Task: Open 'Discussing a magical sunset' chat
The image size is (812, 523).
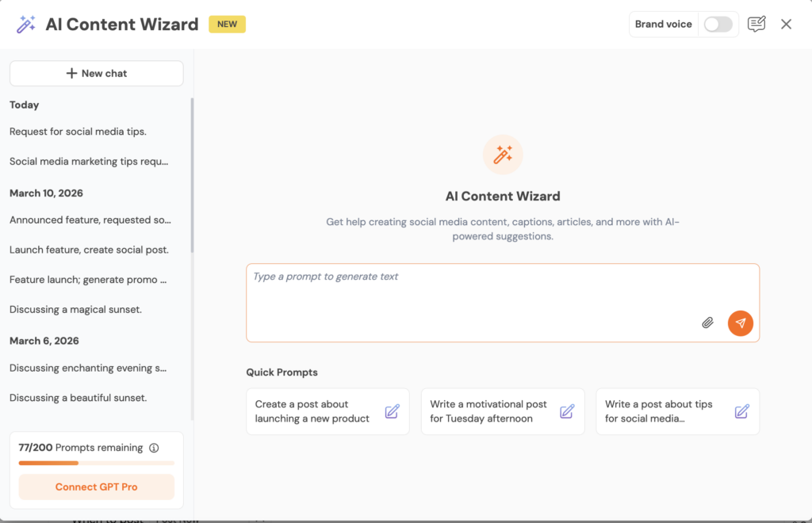Action: [x=75, y=309]
